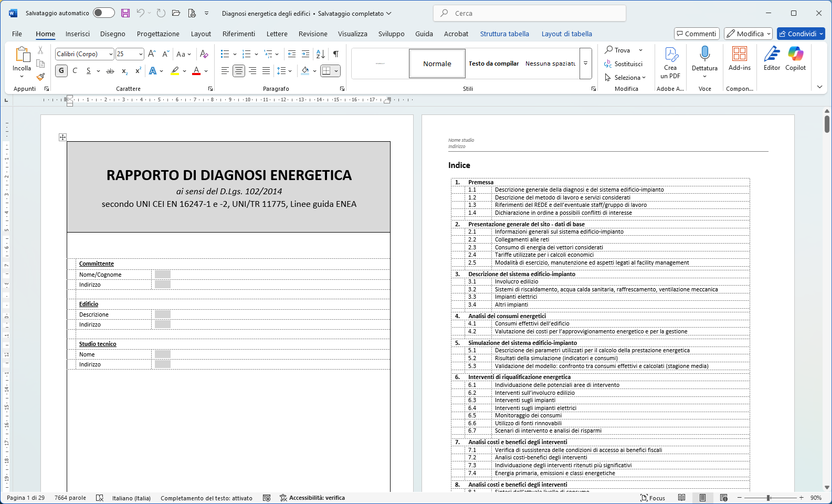Viewport: 832px width, 504px height.
Task: Click the Redo arrow icon
Action: click(x=161, y=13)
